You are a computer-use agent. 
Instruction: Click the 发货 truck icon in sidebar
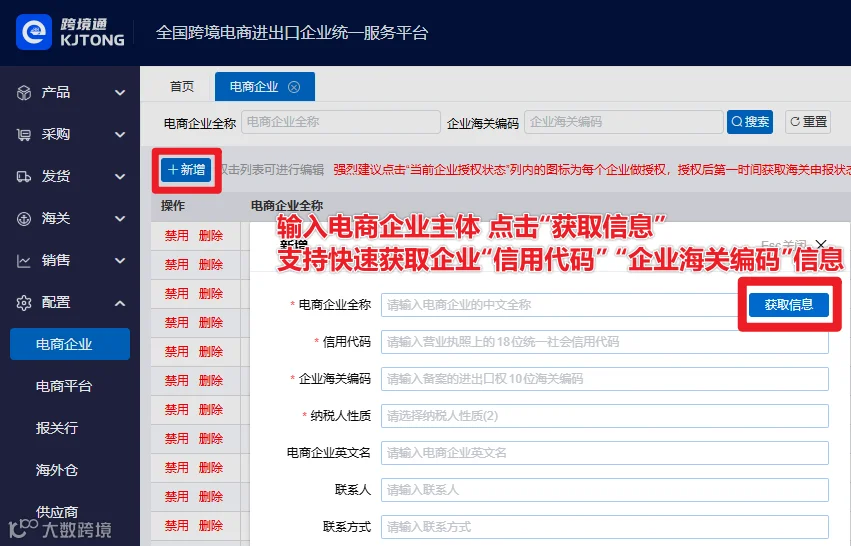click(x=24, y=176)
